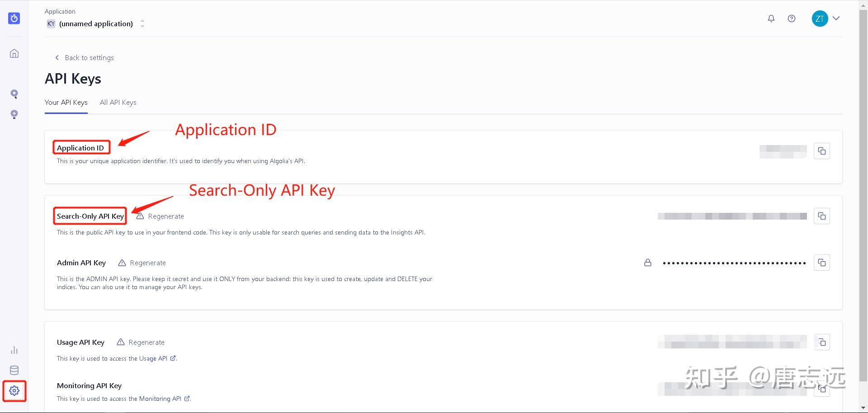This screenshot has width=868, height=413.
Task: Open Settings gear icon in sidebar
Action: pos(14,391)
